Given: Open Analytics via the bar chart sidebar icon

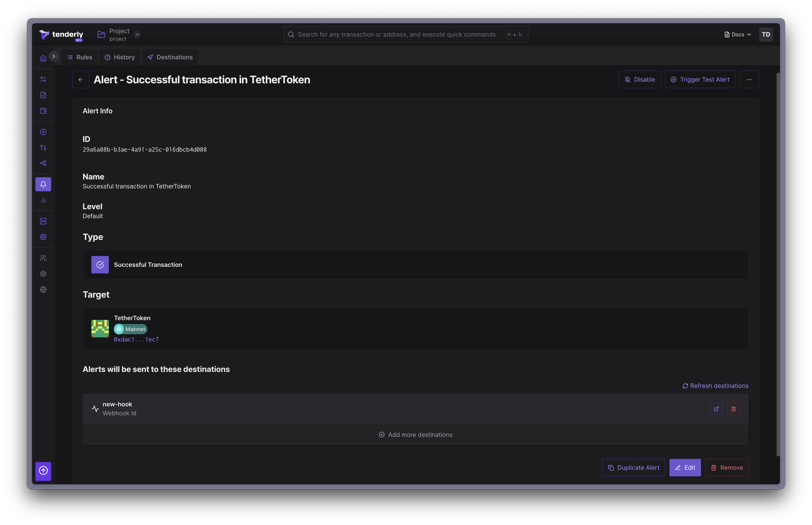Looking at the screenshot, I should 43,200.
